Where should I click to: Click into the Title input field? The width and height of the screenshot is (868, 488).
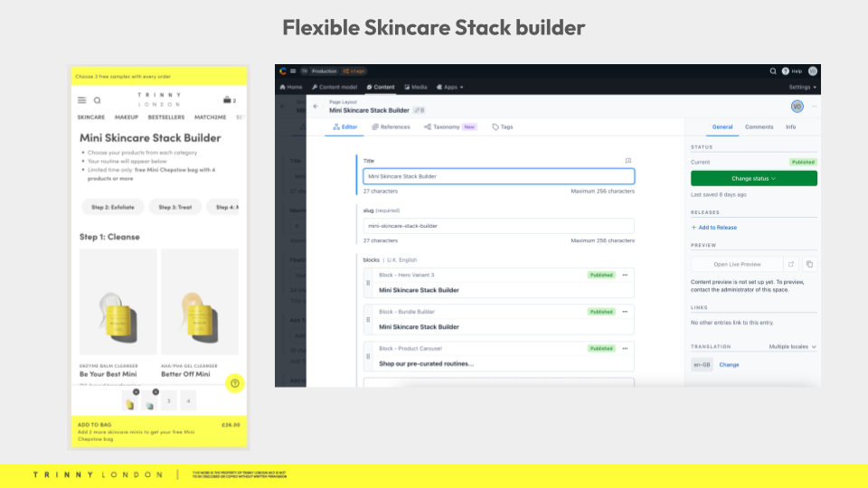(499, 176)
